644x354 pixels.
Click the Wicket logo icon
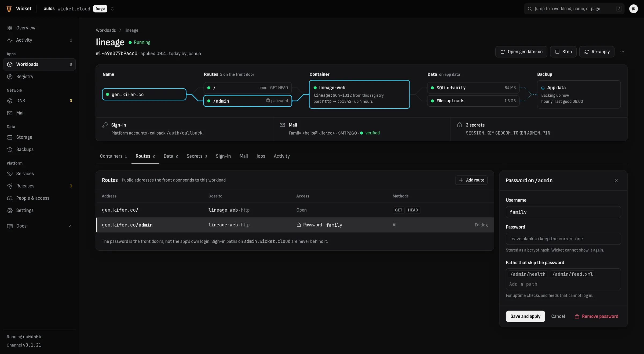[9, 9]
